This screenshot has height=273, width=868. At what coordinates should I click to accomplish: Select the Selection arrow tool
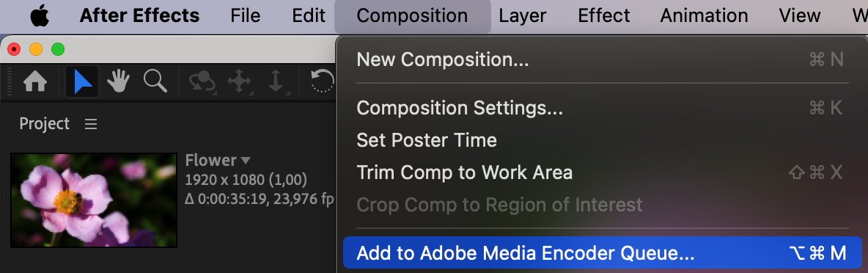83,82
